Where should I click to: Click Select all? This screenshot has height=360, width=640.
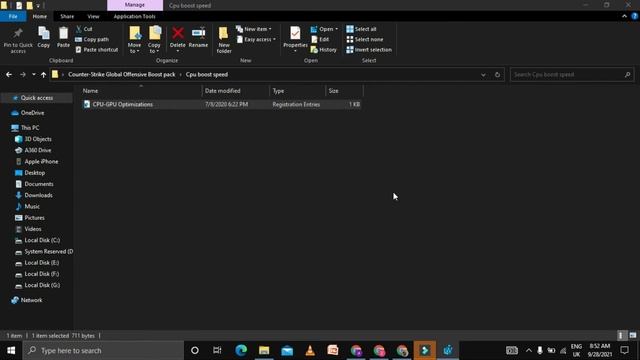[x=361, y=29]
